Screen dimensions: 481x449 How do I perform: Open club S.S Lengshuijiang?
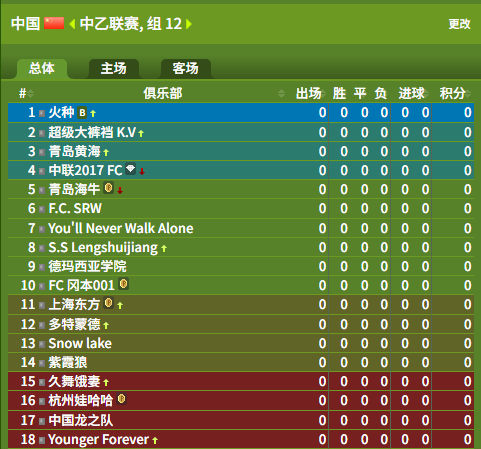pos(103,247)
